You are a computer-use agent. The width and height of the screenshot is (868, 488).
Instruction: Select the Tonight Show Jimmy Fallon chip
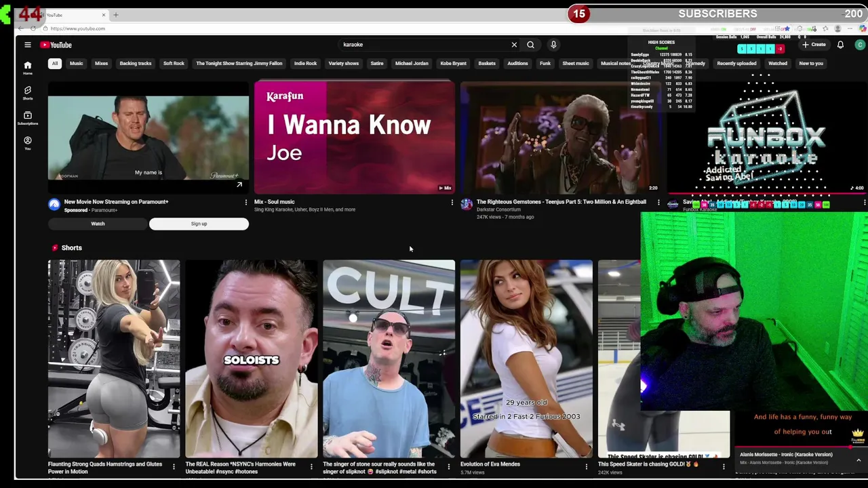pos(239,63)
